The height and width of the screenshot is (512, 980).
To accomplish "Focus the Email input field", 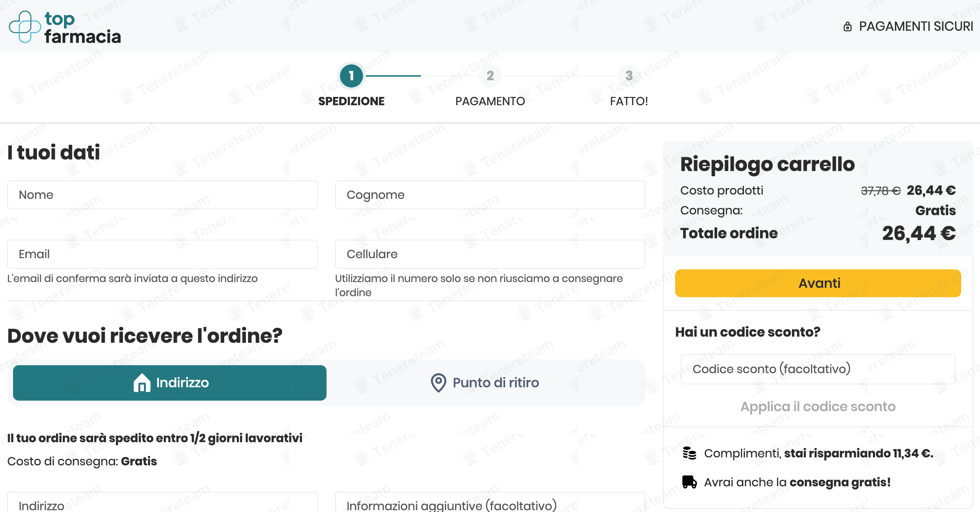I will click(162, 254).
